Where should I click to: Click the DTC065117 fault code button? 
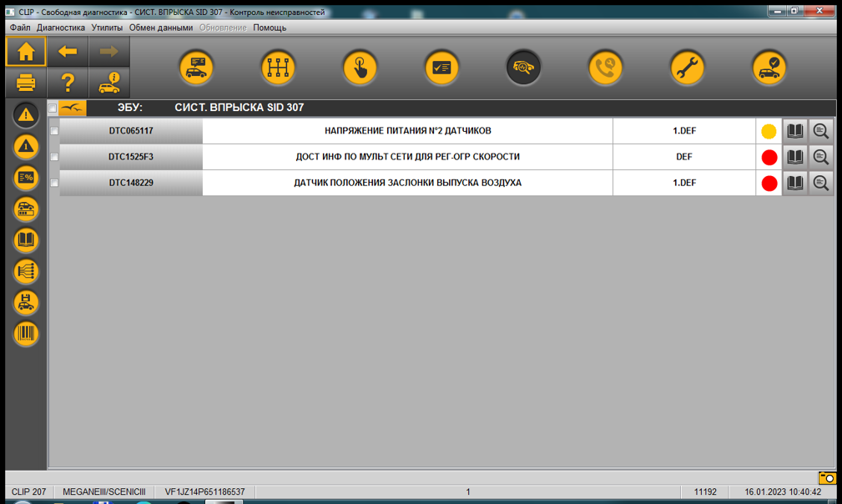click(131, 131)
